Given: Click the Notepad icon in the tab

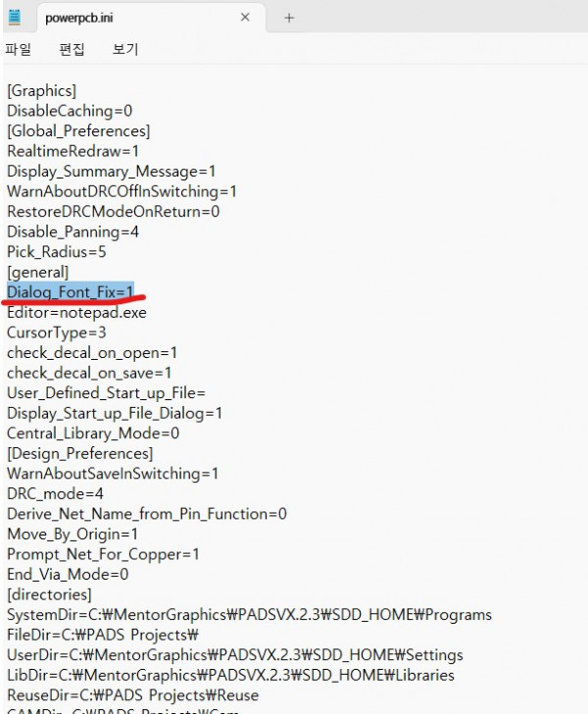Looking at the screenshot, I should (15, 18).
